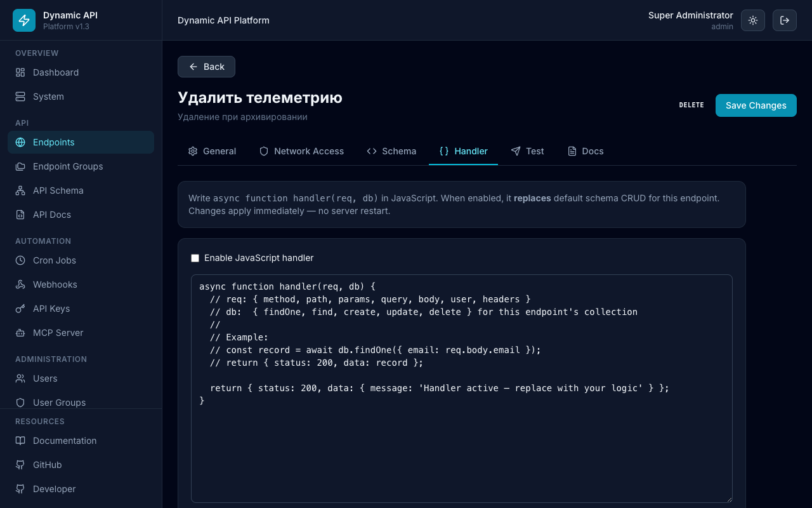Viewport: 812px width, 508px height.
Task: Click the Dynamic API Platform header title
Action: point(223,20)
